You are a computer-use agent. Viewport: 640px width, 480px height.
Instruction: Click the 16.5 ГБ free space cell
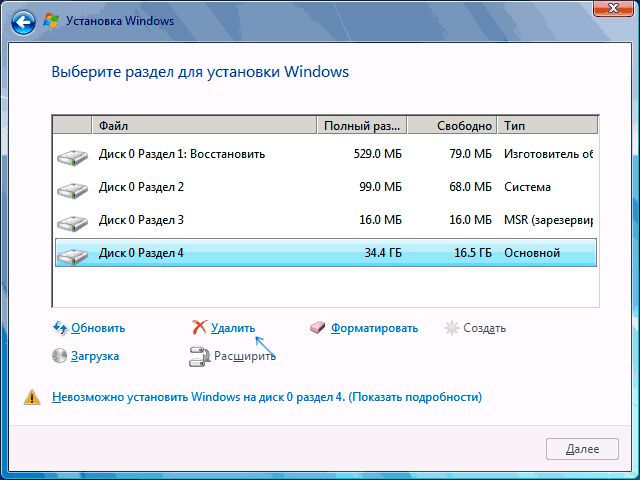(x=473, y=253)
